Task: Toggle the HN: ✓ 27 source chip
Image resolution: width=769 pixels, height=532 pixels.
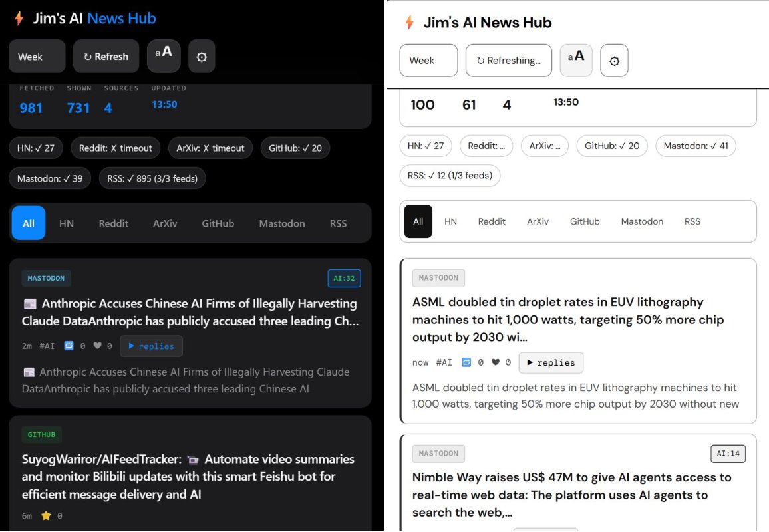Action: point(36,147)
